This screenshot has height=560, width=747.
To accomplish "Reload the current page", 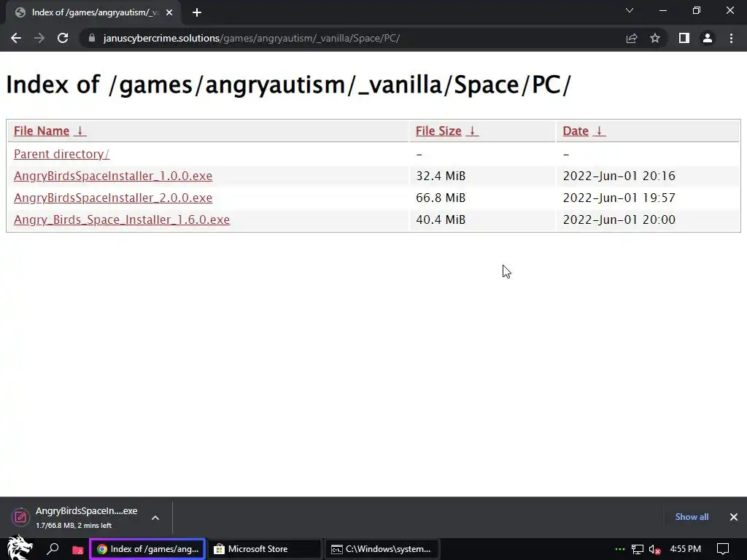I will pyautogui.click(x=63, y=38).
